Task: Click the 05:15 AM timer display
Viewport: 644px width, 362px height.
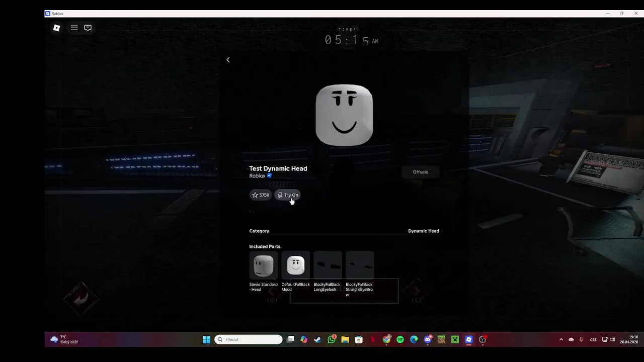Action: (351, 40)
